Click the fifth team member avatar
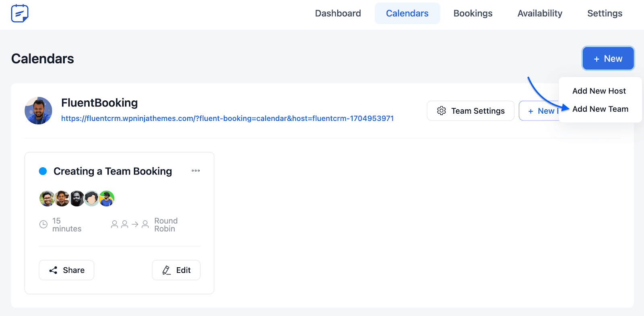 [x=107, y=198]
